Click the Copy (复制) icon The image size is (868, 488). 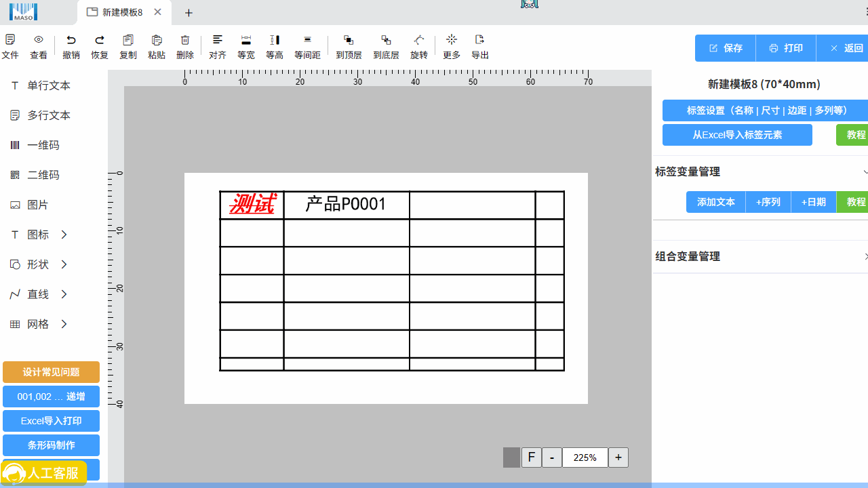coord(128,41)
